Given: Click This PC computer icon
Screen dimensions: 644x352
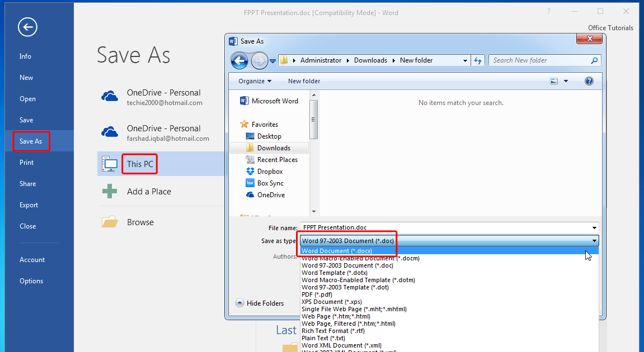Looking at the screenshot, I should point(110,164).
